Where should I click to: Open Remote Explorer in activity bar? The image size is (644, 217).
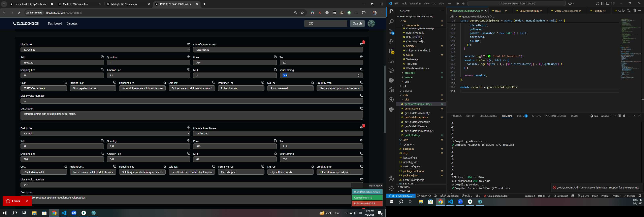pyautogui.click(x=391, y=61)
